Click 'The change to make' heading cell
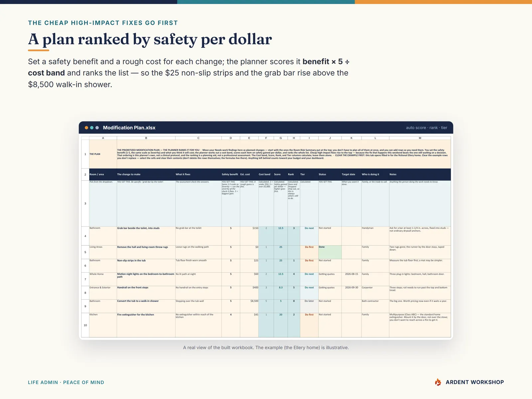532x399 pixels. 146,174
